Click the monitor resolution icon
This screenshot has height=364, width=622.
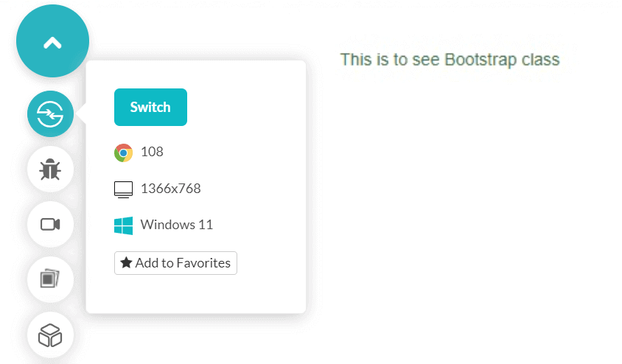(123, 189)
